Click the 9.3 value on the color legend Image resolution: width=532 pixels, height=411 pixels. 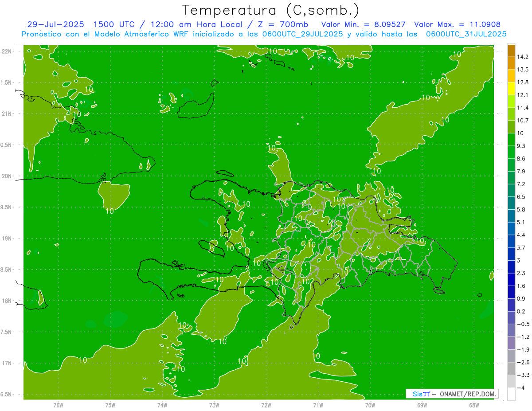pyautogui.click(x=521, y=146)
